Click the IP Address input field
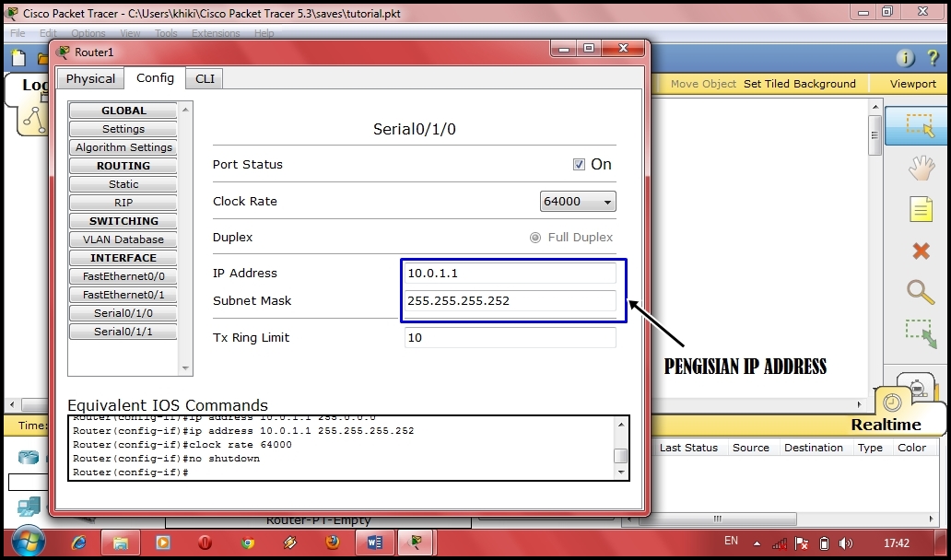This screenshot has height=560, width=951. 511,273
